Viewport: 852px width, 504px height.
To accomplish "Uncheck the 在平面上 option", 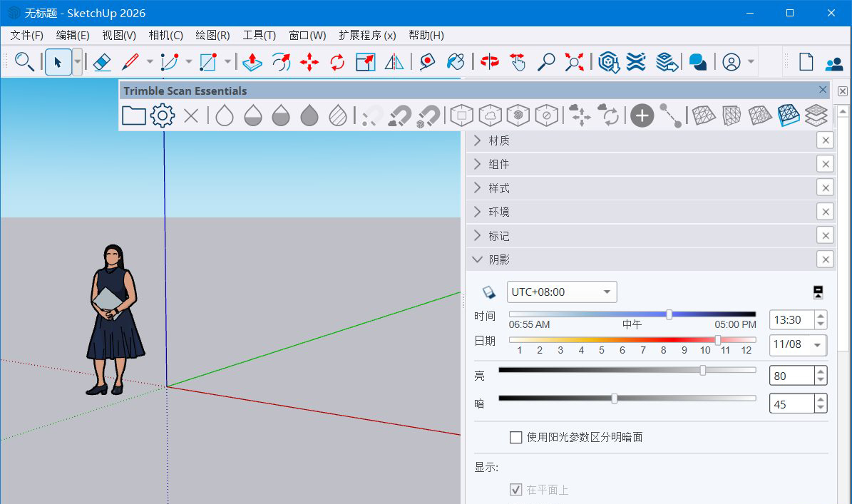I will (x=516, y=490).
